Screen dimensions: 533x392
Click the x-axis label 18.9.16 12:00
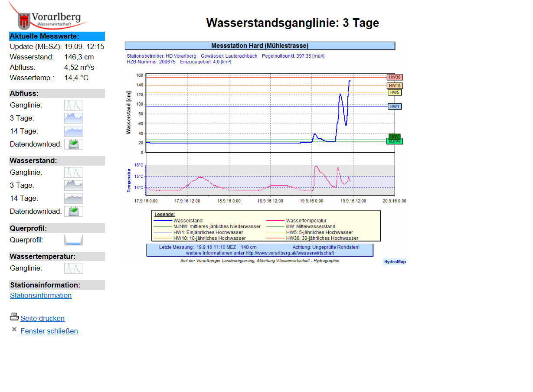270,201
